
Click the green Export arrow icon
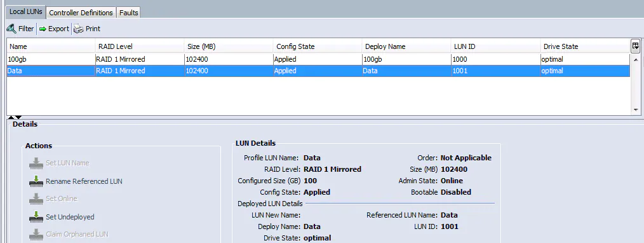tap(43, 29)
